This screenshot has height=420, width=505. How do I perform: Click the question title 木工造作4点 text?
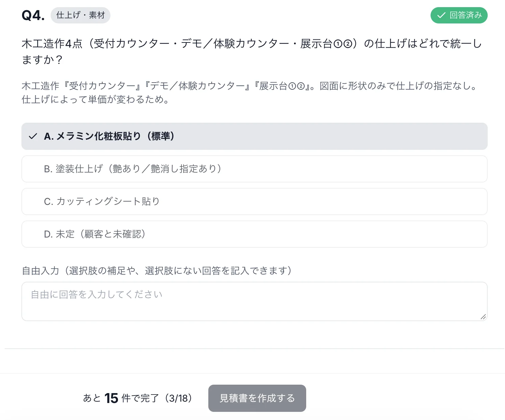(x=252, y=52)
